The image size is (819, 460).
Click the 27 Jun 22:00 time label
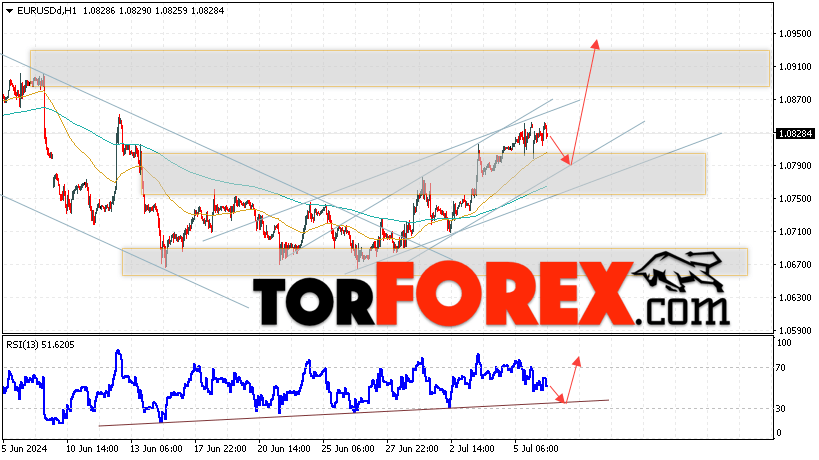[412, 449]
